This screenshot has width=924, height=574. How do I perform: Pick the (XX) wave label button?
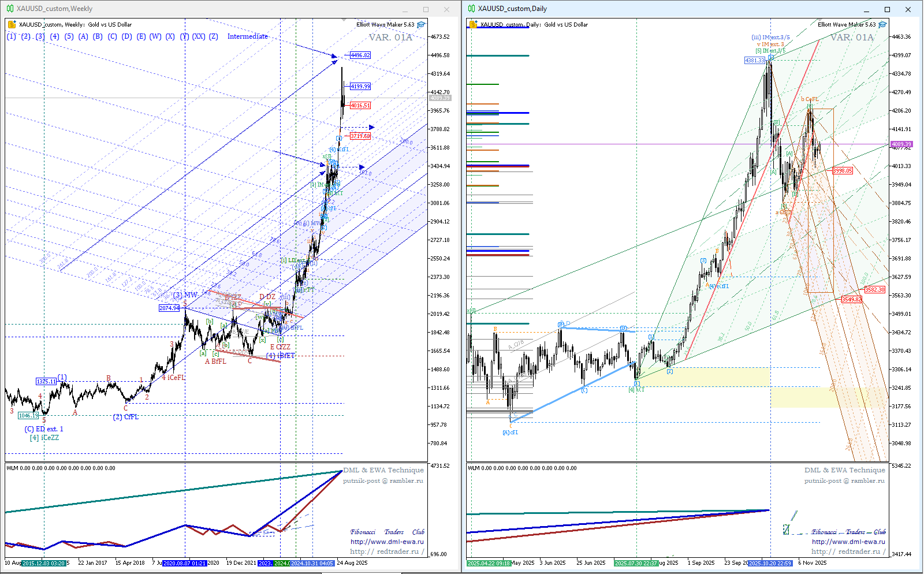[x=199, y=36]
